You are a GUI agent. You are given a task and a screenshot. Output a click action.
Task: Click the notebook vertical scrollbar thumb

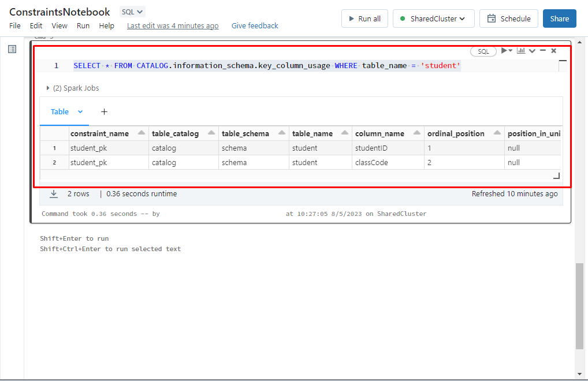tap(580, 306)
